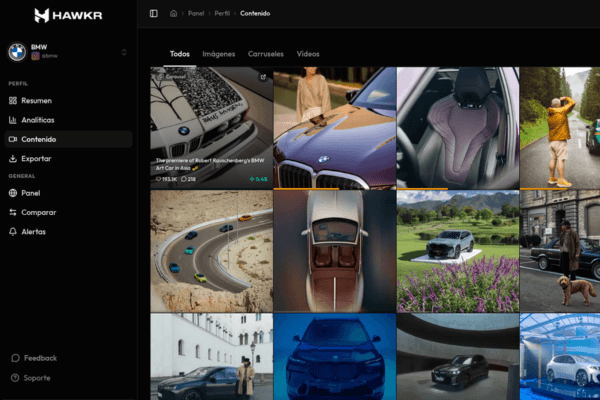
Task: Toggle the sidebar collapse icon
Action: point(153,13)
